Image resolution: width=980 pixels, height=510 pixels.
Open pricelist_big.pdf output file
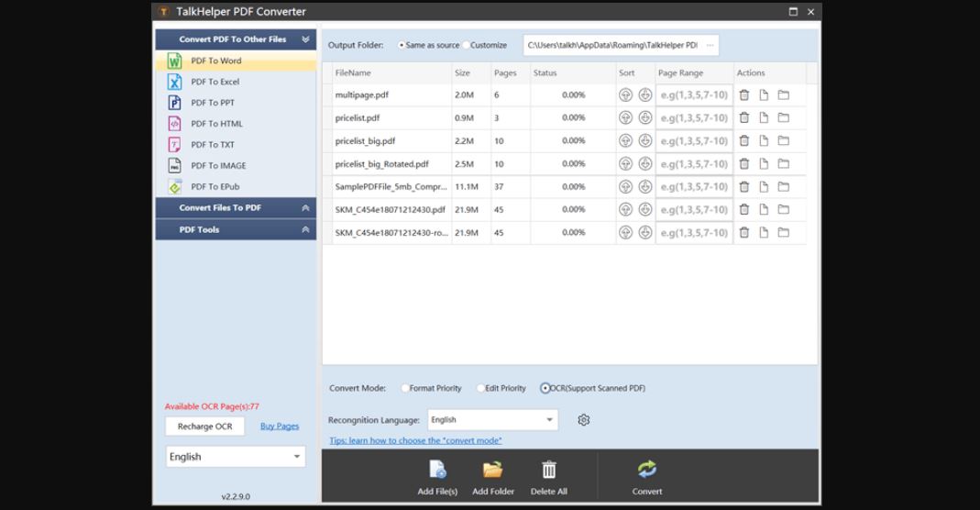[x=764, y=140]
